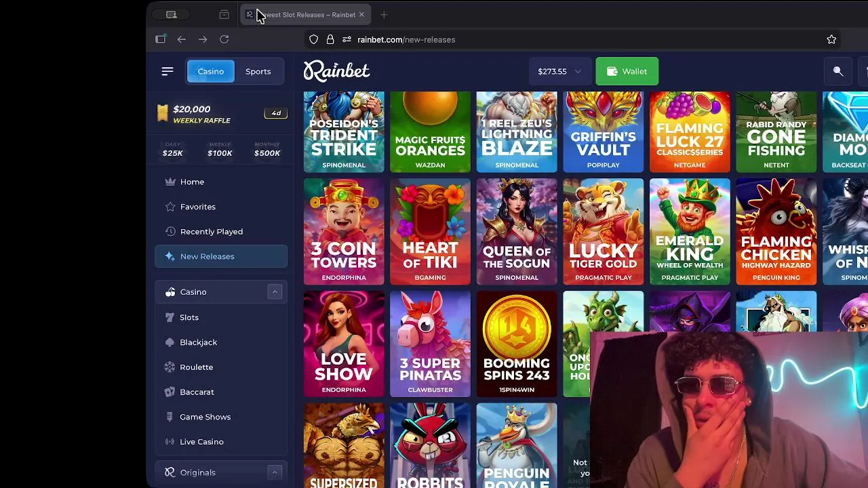Open the hamburger menu icon beside Casino

[x=167, y=71]
